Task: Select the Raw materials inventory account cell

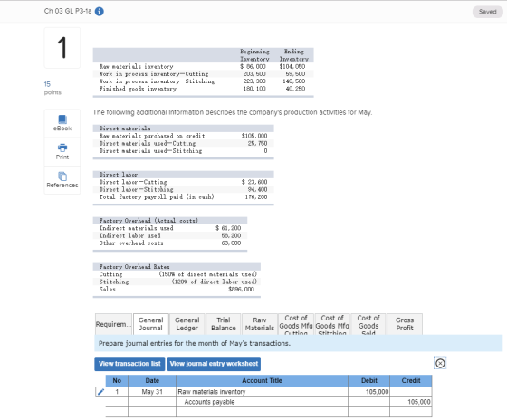Action: pos(263,392)
